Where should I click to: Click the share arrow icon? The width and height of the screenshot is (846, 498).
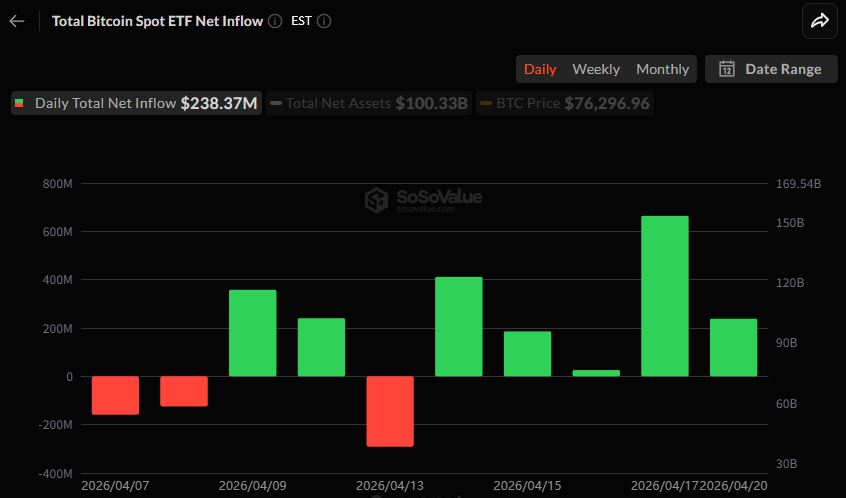point(819,21)
